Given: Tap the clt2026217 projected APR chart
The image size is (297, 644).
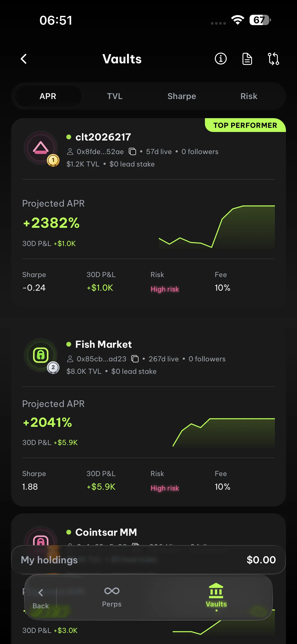Looking at the screenshot, I should pyautogui.click(x=217, y=226).
